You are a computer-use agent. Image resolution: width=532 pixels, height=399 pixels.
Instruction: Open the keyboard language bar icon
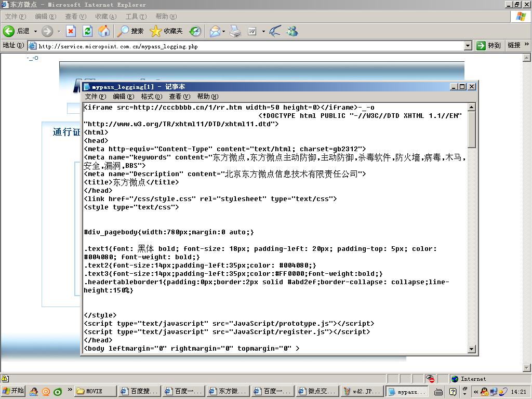tap(438, 392)
